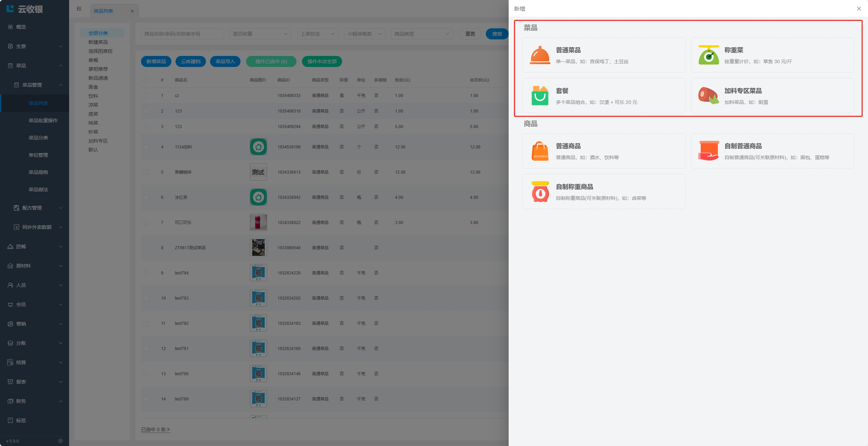Select checkbox for 焦糖咖啡 row
The width and height of the screenshot is (868, 446).
[x=146, y=172]
